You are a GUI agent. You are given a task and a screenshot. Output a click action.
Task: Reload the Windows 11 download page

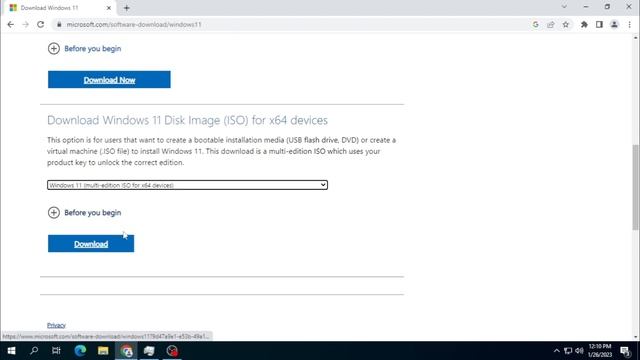pyautogui.click(x=40, y=24)
